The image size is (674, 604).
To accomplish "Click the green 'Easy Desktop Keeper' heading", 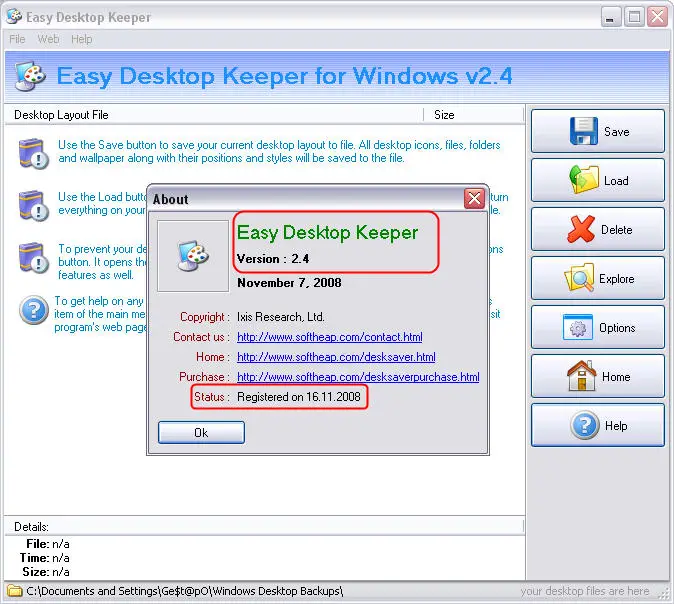I will (327, 233).
